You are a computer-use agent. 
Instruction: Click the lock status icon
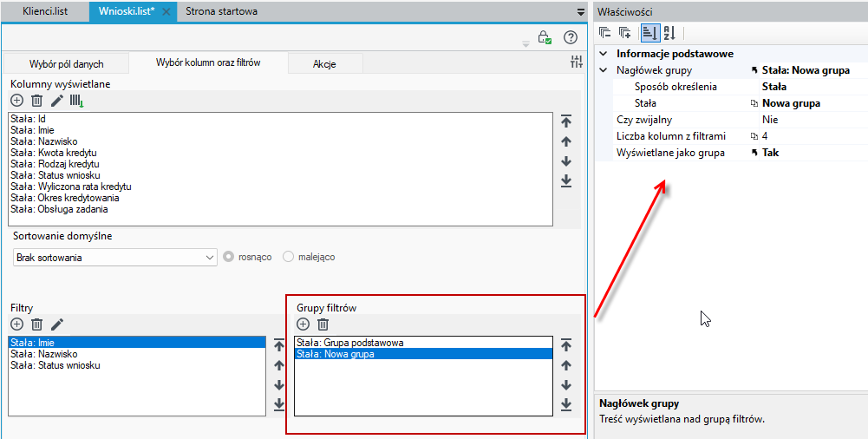(545, 37)
